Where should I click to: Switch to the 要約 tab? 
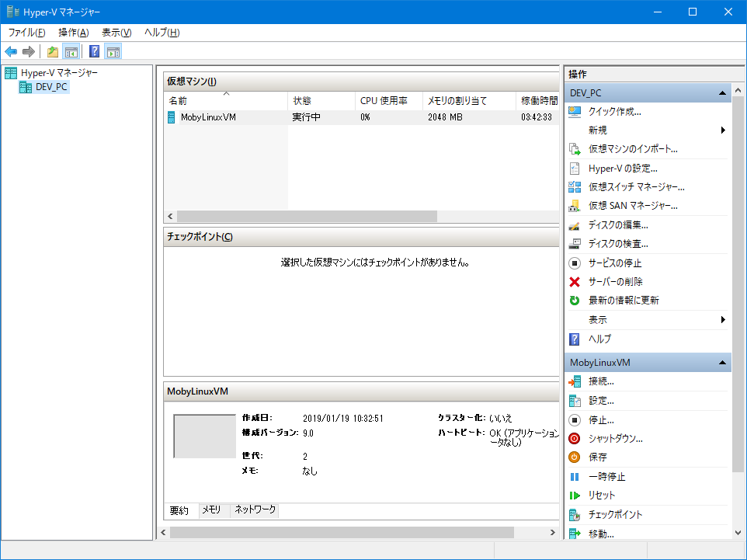tap(179, 510)
